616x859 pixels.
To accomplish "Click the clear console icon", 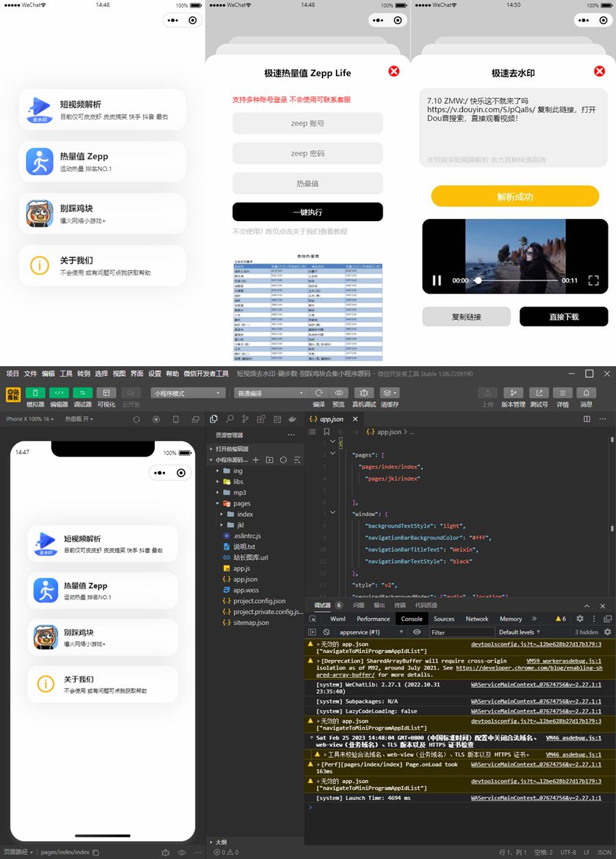I will [x=326, y=632].
